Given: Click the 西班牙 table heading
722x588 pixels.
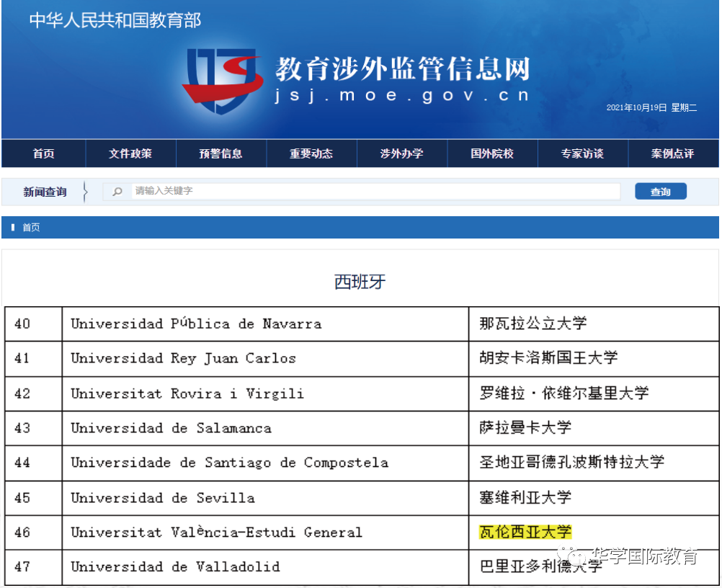Looking at the screenshot, I should click(x=360, y=282).
